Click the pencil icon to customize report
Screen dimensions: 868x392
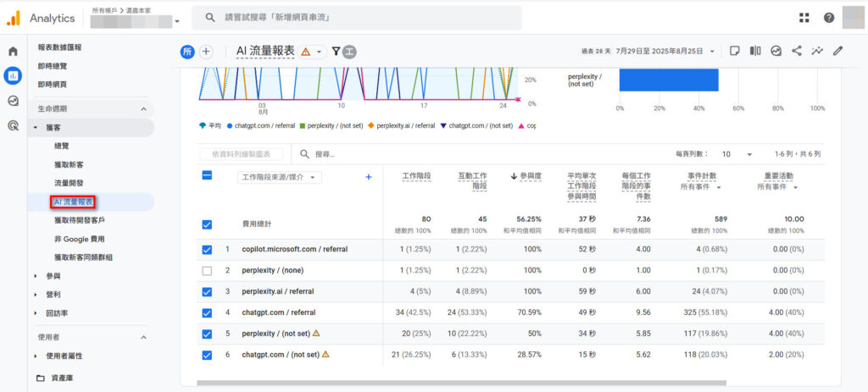click(x=837, y=51)
